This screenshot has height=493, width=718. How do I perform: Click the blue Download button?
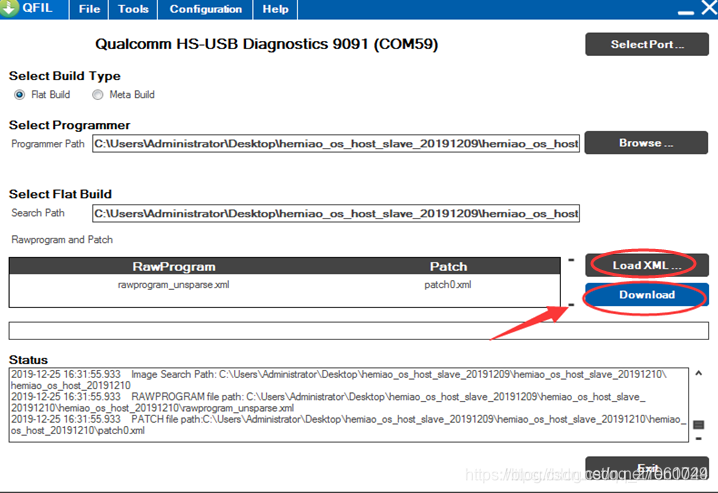[647, 295]
